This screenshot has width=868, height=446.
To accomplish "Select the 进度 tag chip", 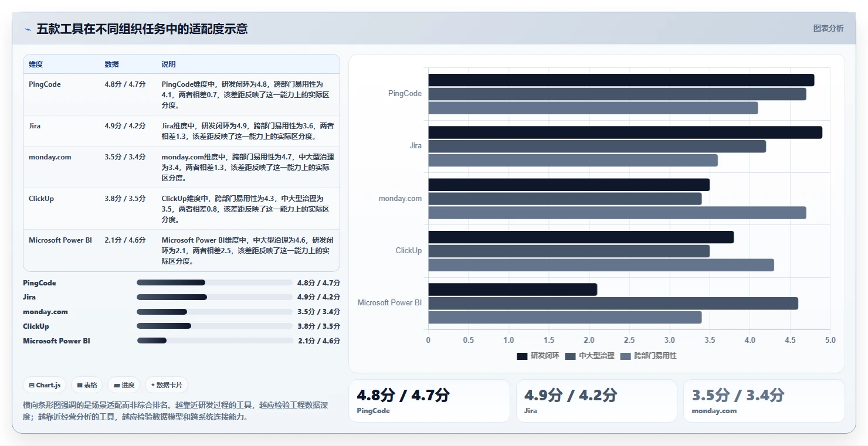I will (124, 385).
